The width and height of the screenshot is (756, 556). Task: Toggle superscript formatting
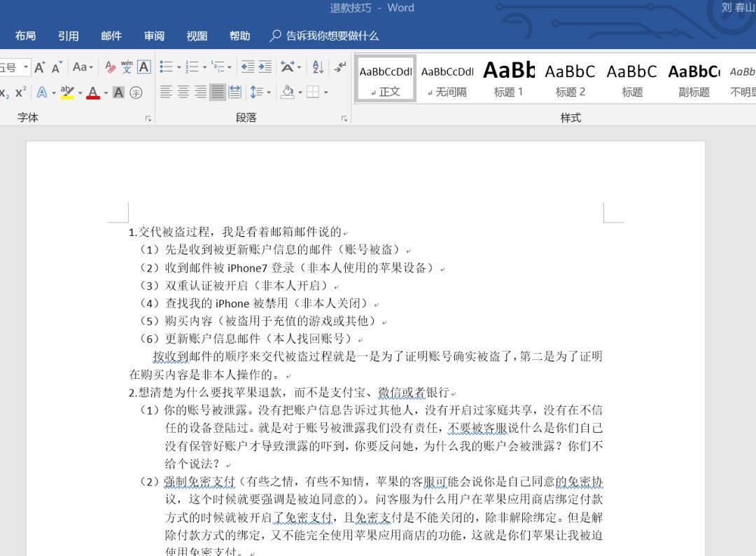point(21,92)
